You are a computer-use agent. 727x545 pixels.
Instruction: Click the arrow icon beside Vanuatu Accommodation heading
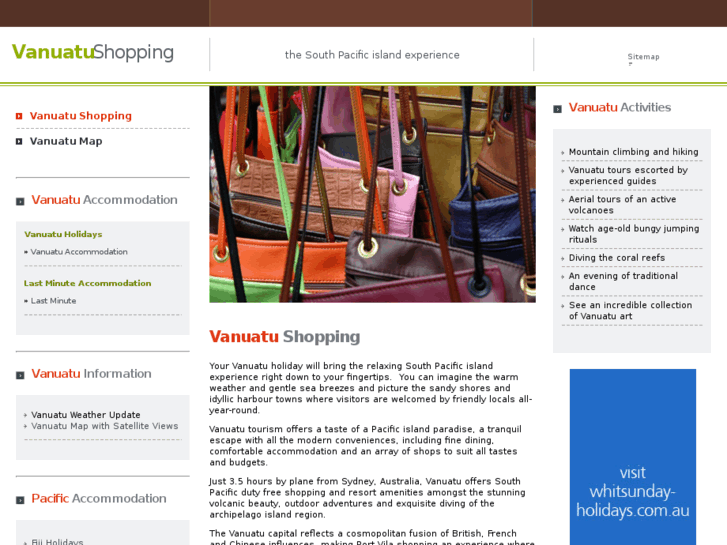pos(20,201)
